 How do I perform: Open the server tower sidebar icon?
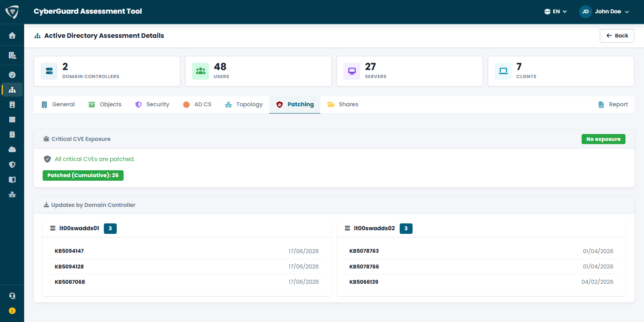coord(12,105)
